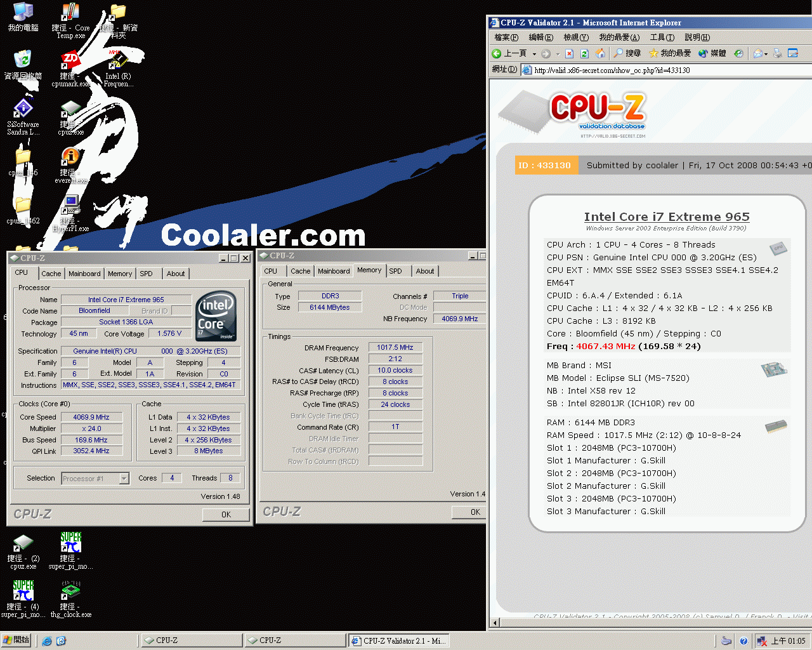Open the mail button dropdown arrow
Screen dimensions: 812x650
click(x=766, y=54)
